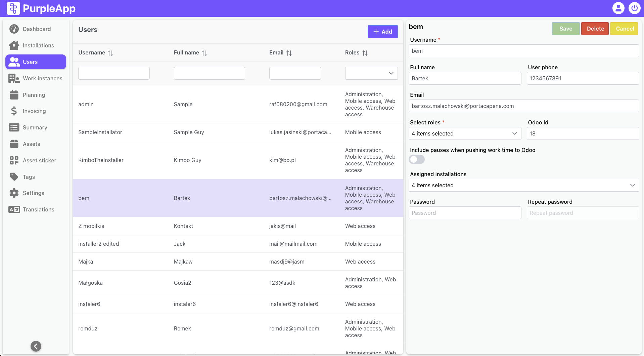Click the Password input field
The image size is (644, 356).
[x=465, y=213]
